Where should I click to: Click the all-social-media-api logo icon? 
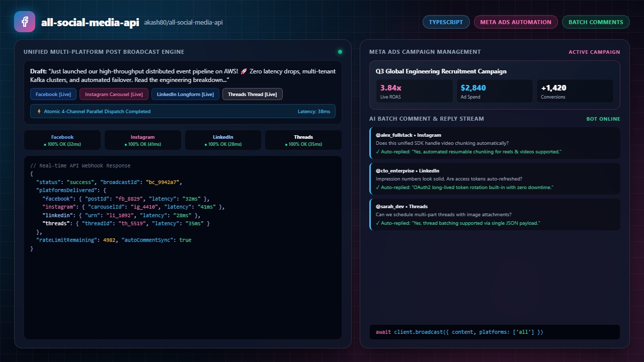(25, 22)
